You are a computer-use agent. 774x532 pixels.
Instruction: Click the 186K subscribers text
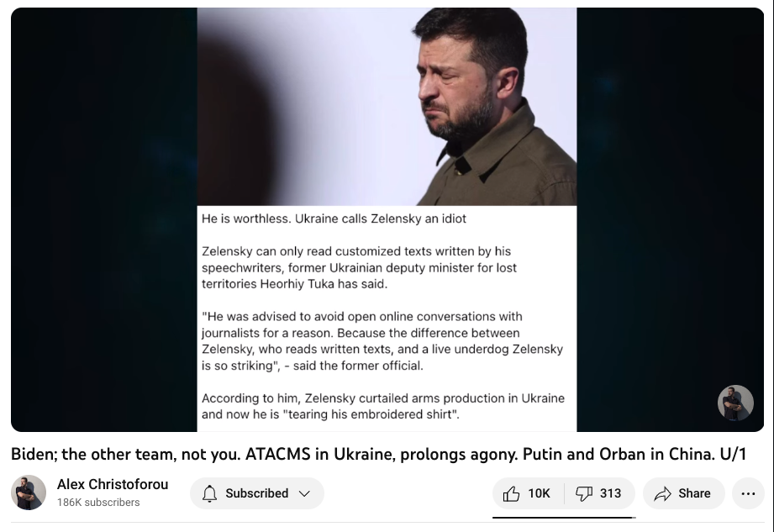(98, 502)
